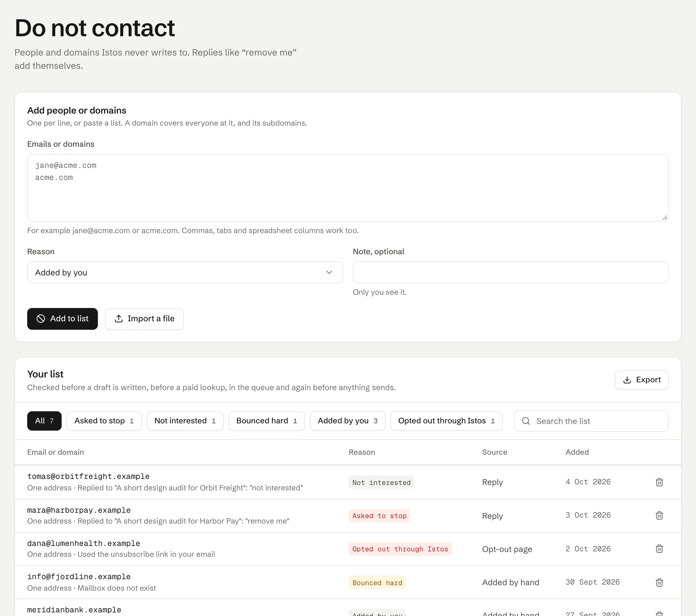Click tomas@orbitfreight.example address
696x616 pixels.
(88, 476)
